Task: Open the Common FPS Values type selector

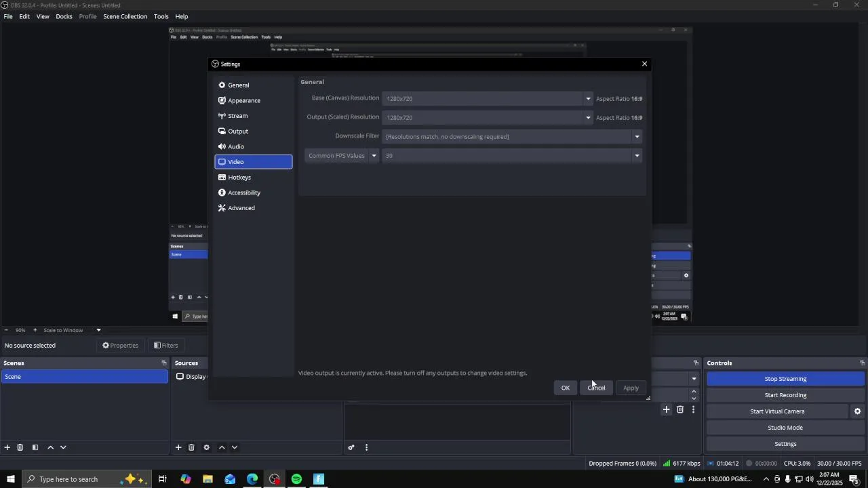Action: [342, 156]
